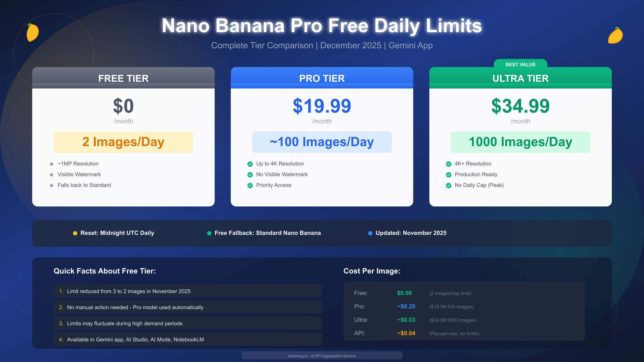Click the checkmark beside No Daily Cap (Peak)
This screenshot has width=644, height=362.
(x=449, y=186)
